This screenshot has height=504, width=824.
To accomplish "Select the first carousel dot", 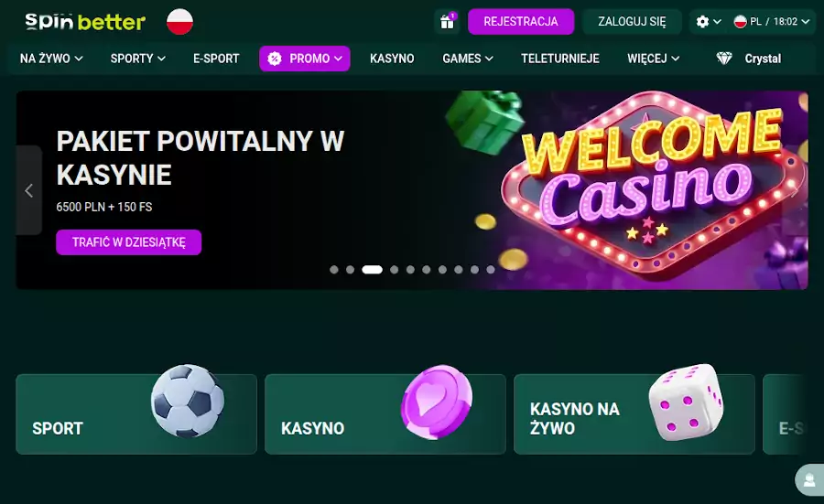I will (x=333, y=270).
